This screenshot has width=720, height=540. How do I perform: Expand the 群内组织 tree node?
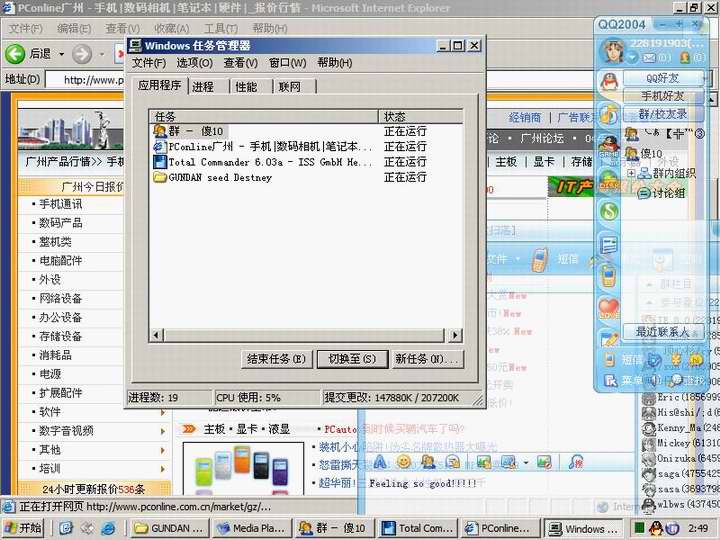tap(631, 173)
